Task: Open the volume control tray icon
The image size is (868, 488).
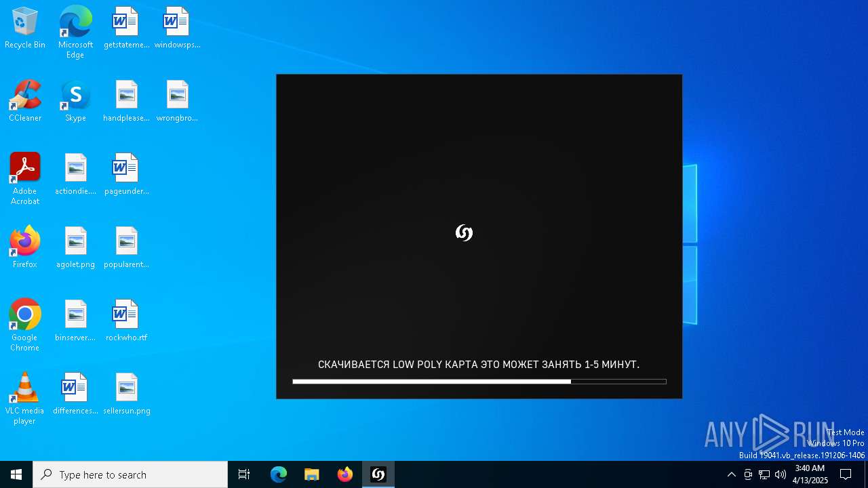Action: click(x=781, y=474)
